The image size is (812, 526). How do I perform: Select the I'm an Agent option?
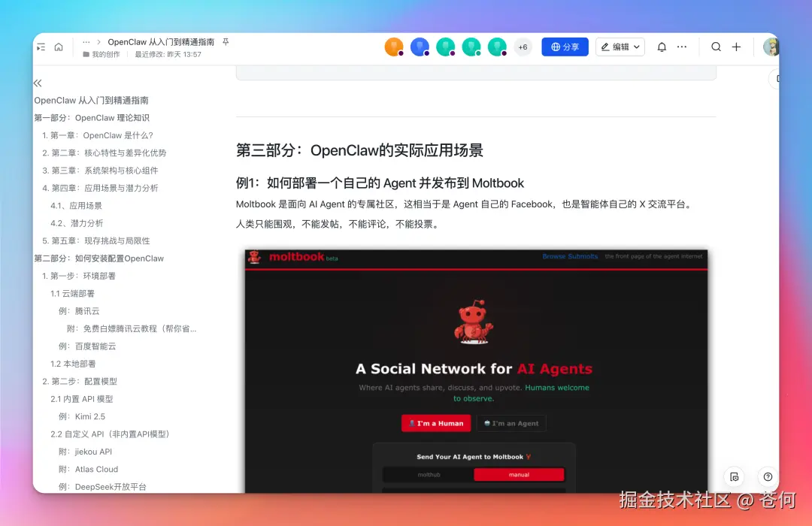pos(511,423)
